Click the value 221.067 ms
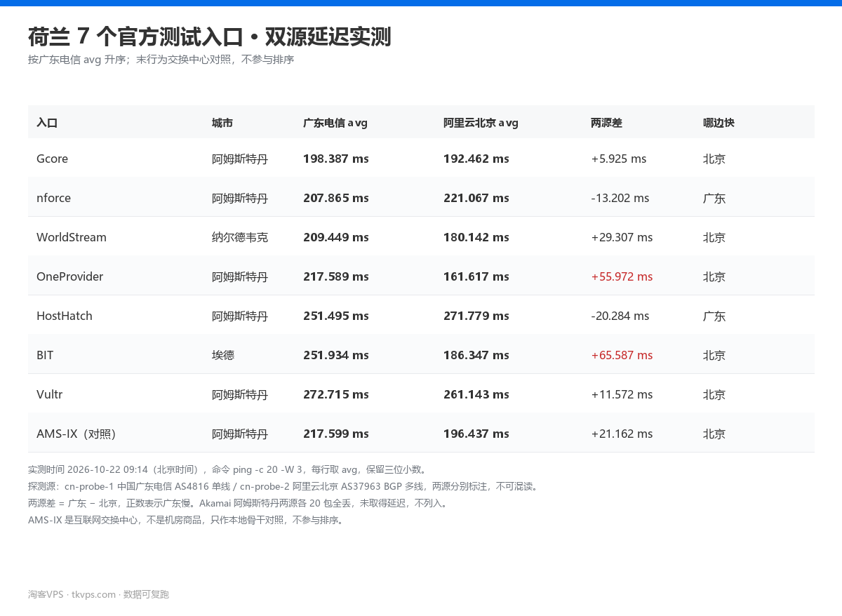842x616 pixels. (476, 198)
